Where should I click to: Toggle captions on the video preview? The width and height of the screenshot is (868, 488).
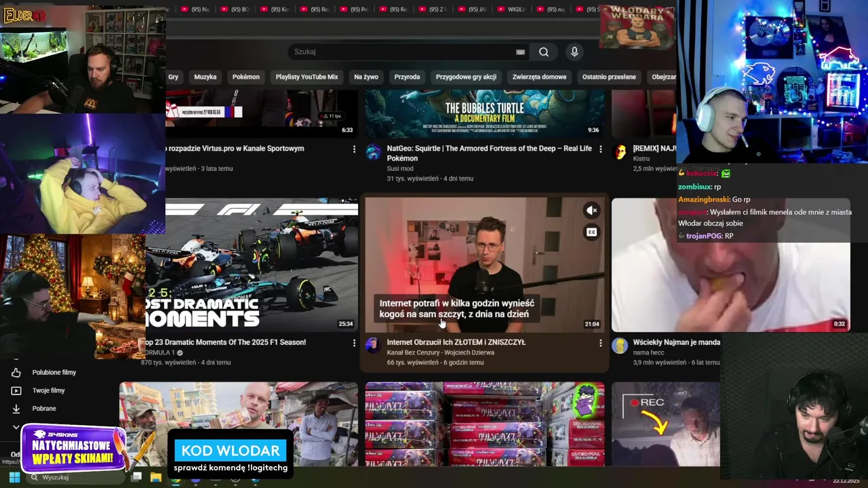point(591,232)
